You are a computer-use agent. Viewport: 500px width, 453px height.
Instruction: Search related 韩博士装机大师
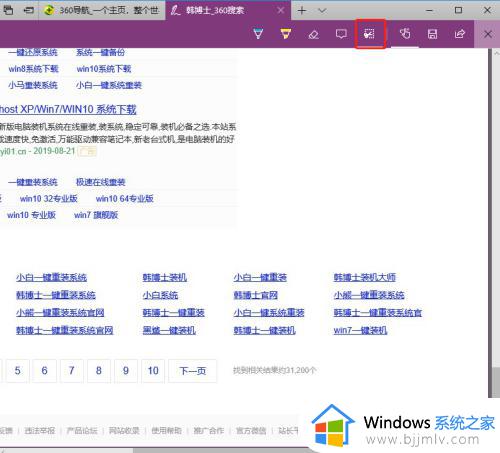[x=365, y=277]
